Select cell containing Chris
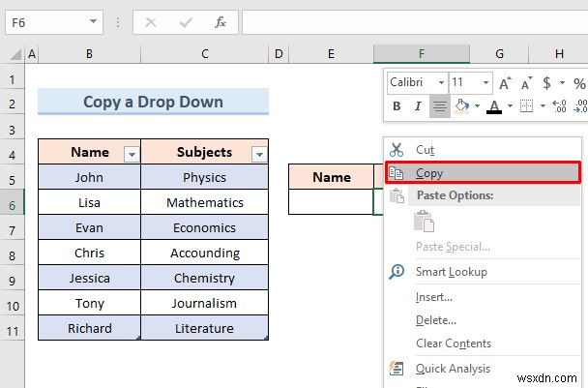 pos(89,253)
